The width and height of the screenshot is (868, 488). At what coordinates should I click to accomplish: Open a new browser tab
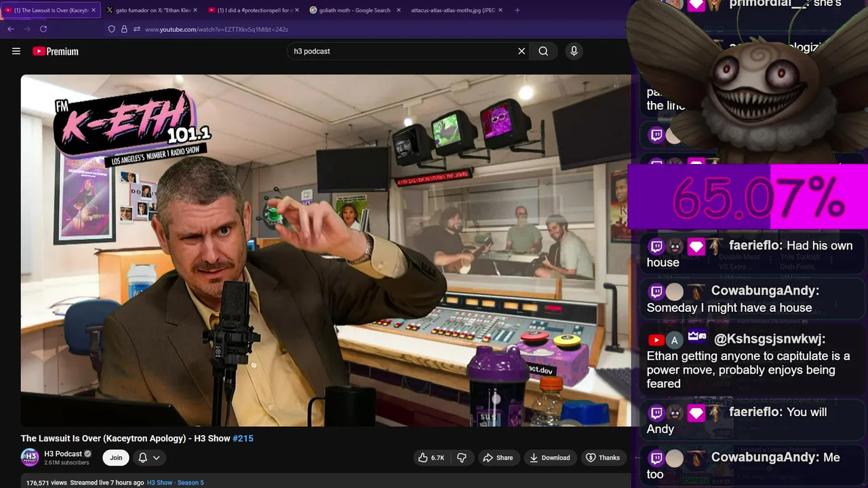click(517, 10)
